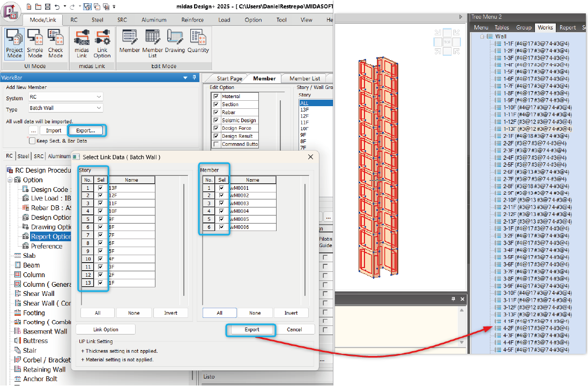588x386 pixels.
Task: Open the Tables tab in Tree Menu 2
Action: coord(502,27)
